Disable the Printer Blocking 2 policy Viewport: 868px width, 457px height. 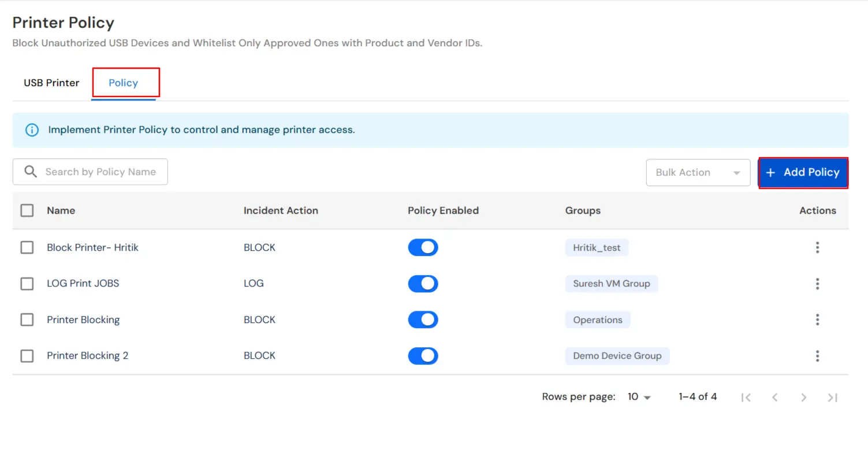click(423, 355)
